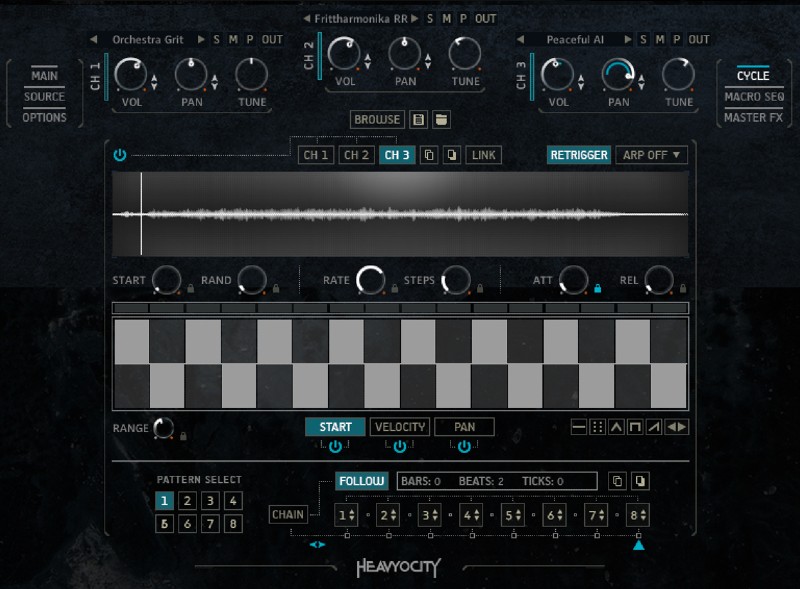The height and width of the screenshot is (589, 800).
Task: Select the triangle peak sequence shape icon
Action: (616, 427)
